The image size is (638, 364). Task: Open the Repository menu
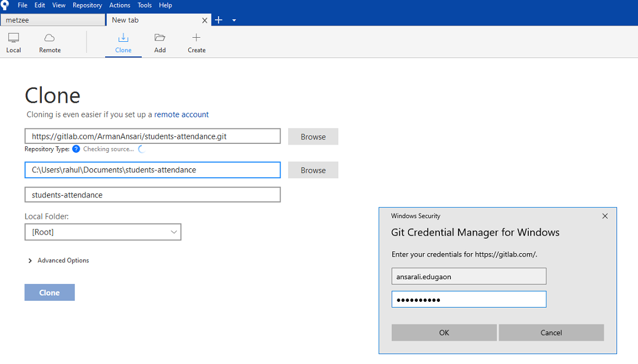coord(87,5)
